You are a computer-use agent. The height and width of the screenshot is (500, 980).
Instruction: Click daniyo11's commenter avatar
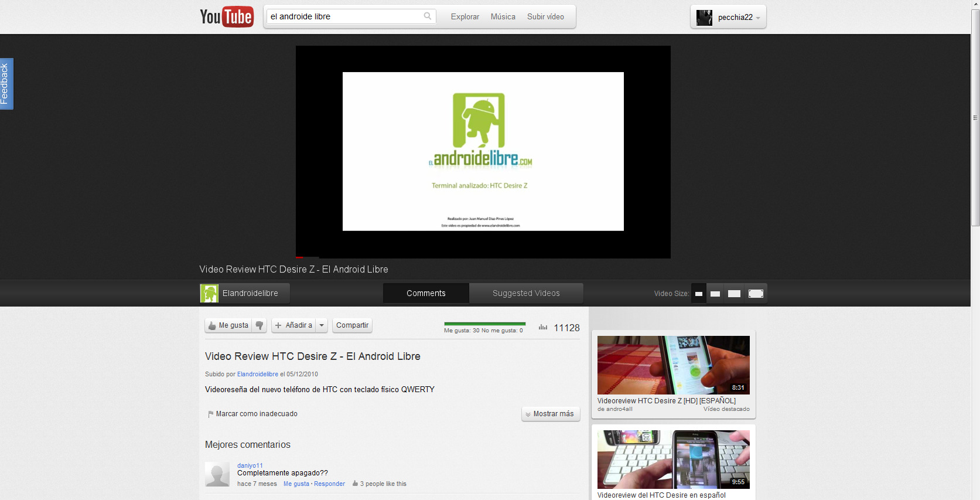217,474
